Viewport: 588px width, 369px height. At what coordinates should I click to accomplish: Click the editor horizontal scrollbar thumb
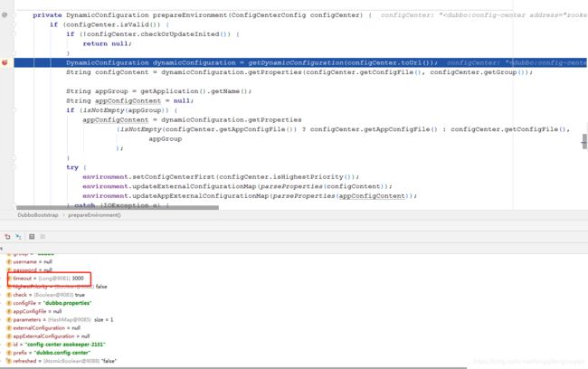tap(118, 207)
